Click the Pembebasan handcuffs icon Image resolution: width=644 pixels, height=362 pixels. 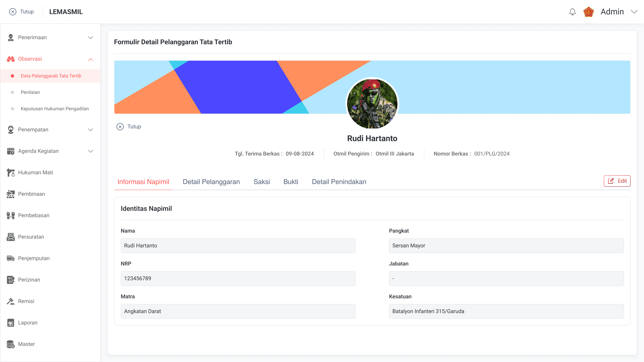click(x=11, y=216)
